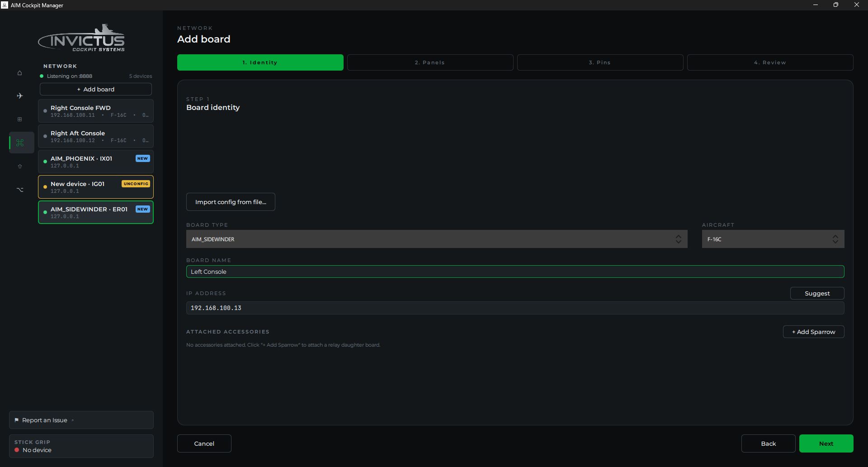Click the + Add Sparrow button

click(814, 332)
